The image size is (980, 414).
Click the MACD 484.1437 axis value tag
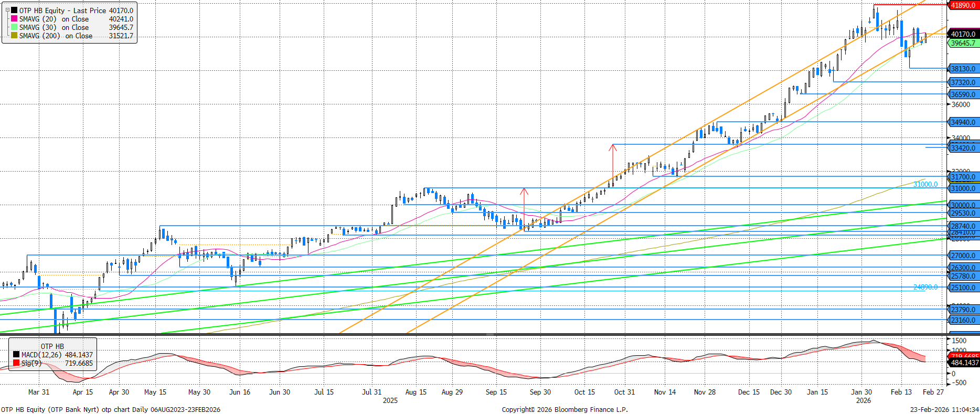[964, 363]
